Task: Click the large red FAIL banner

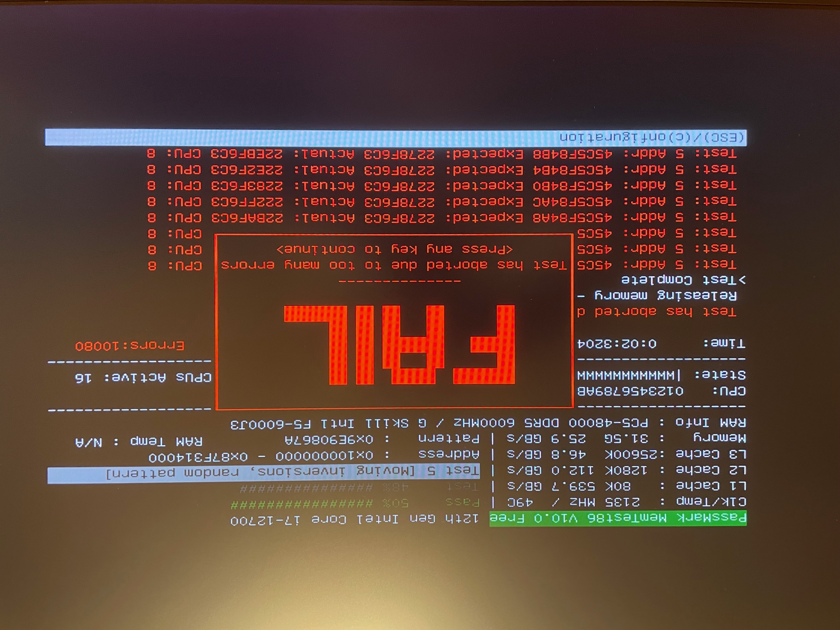Action: tap(399, 344)
